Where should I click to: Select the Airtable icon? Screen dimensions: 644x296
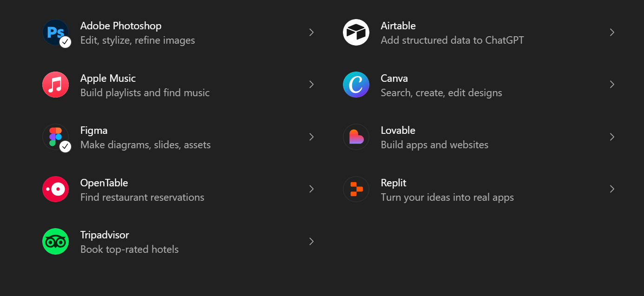(x=356, y=32)
